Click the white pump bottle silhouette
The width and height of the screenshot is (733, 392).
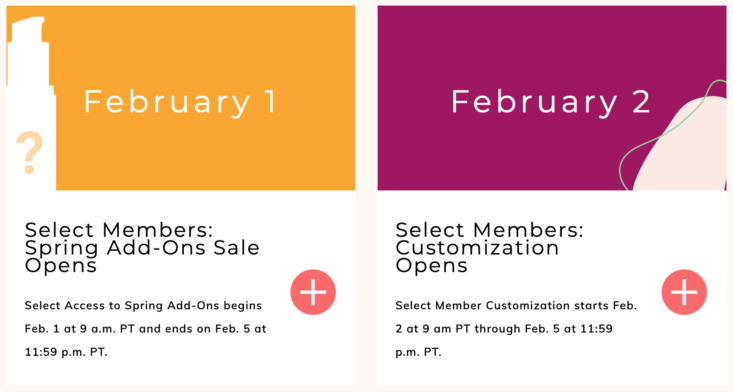coord(31,103)
